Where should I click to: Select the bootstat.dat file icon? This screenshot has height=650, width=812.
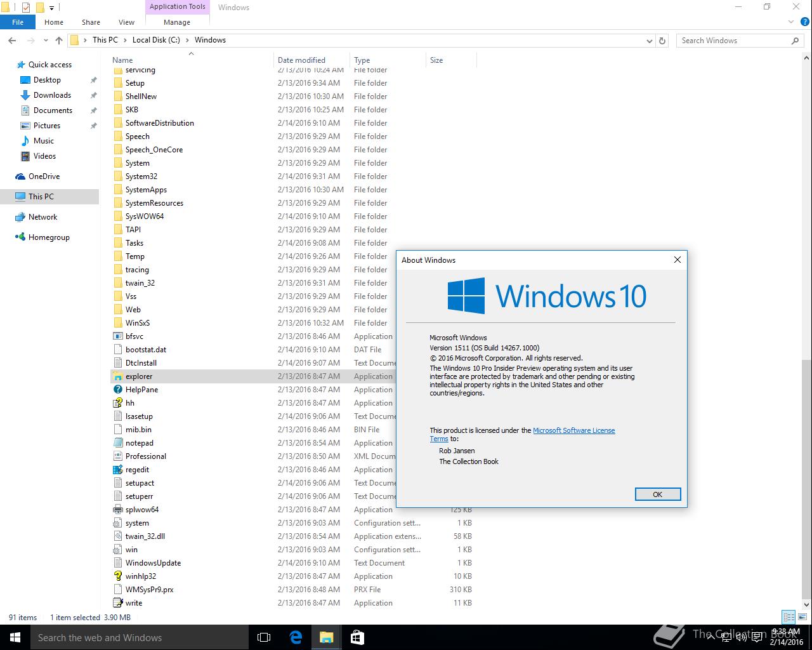pyautogui.click(x=118, y=350)
